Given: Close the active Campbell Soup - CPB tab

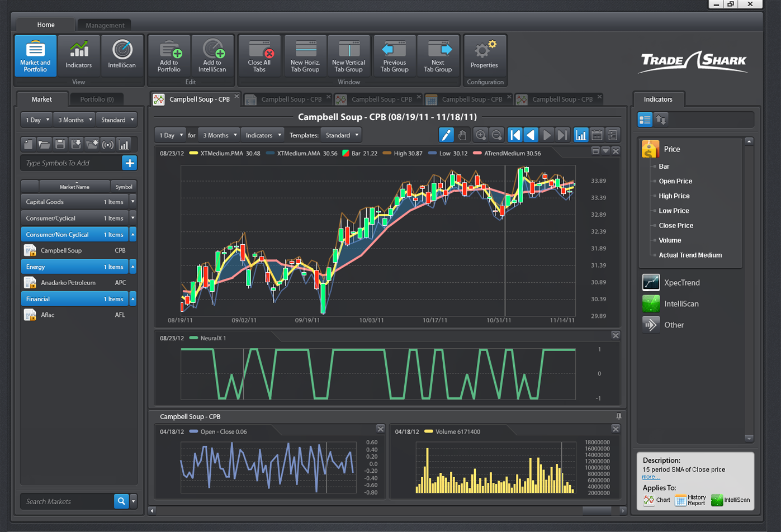Looking at the screenshot, I should pyautogui.click(x=236, y=97).
